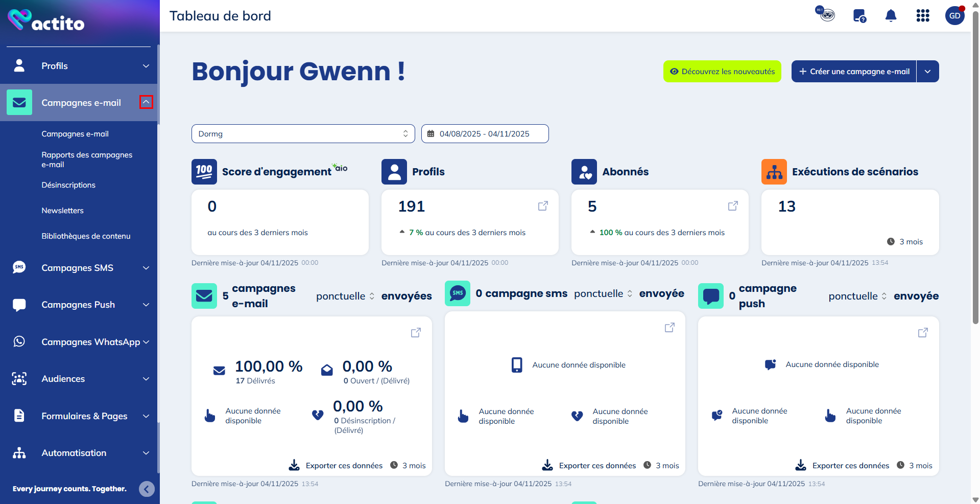Open the help chat icon in header
Image resolution: width=980 pixels, height=504 pixels.
pyautogui.click(x=859, y=16)
